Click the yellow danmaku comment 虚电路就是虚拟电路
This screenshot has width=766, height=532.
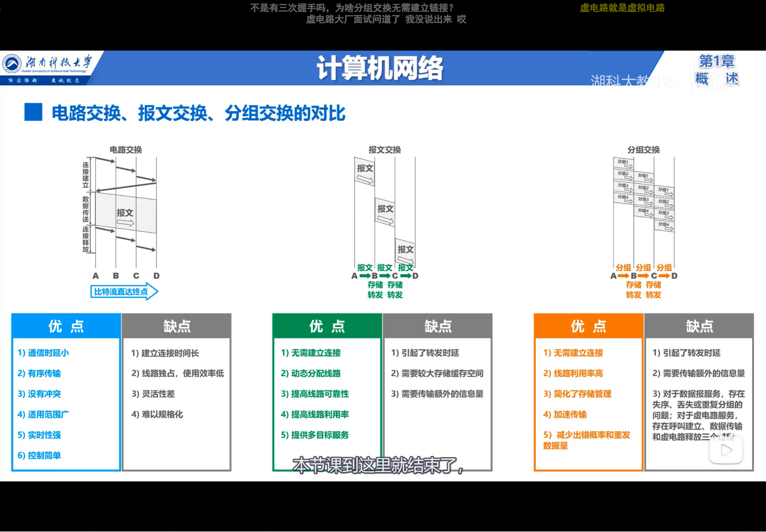(x=622, y=8)
